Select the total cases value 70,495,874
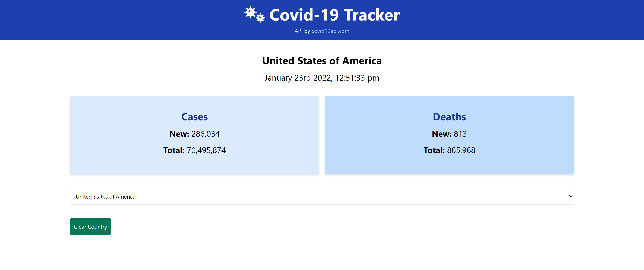Image resolution: width=644 pixels, height=270 pixels. [206, 151]
